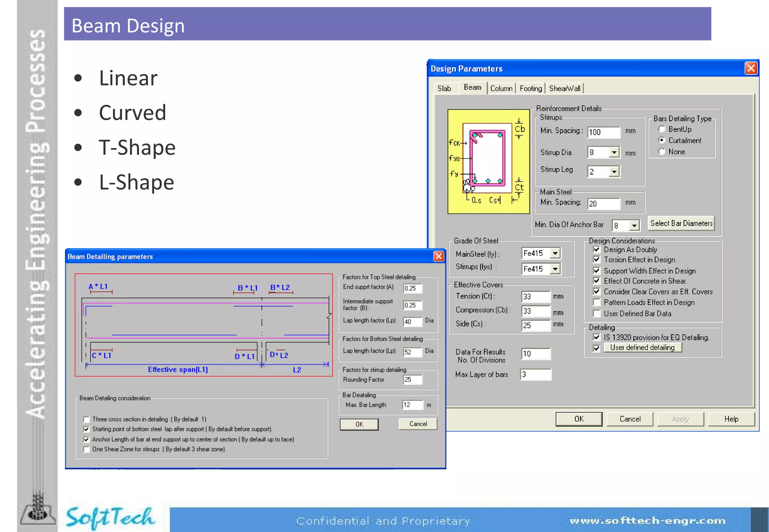Click the User defined detailing button

tap(642, 348)
